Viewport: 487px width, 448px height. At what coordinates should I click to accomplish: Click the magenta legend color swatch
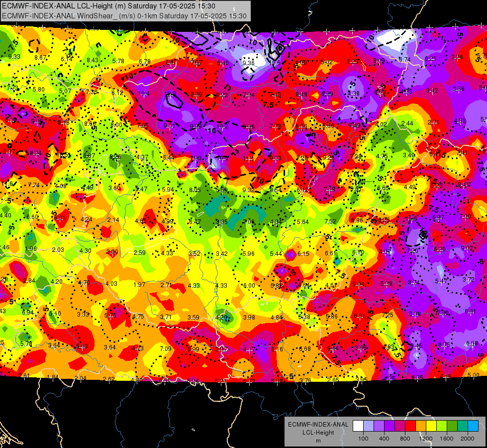(400, 426)
